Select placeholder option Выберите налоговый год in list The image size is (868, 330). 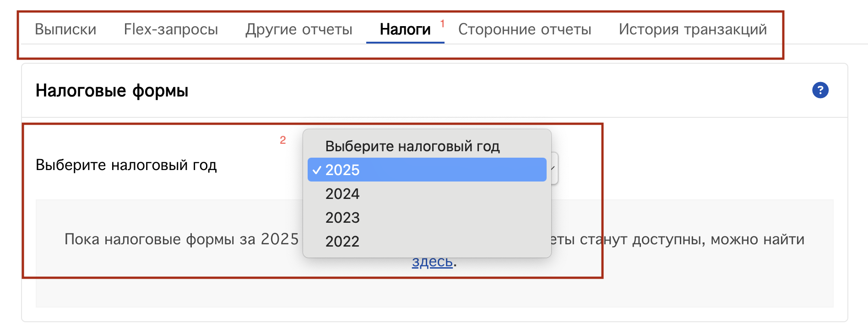pos(427,146)
